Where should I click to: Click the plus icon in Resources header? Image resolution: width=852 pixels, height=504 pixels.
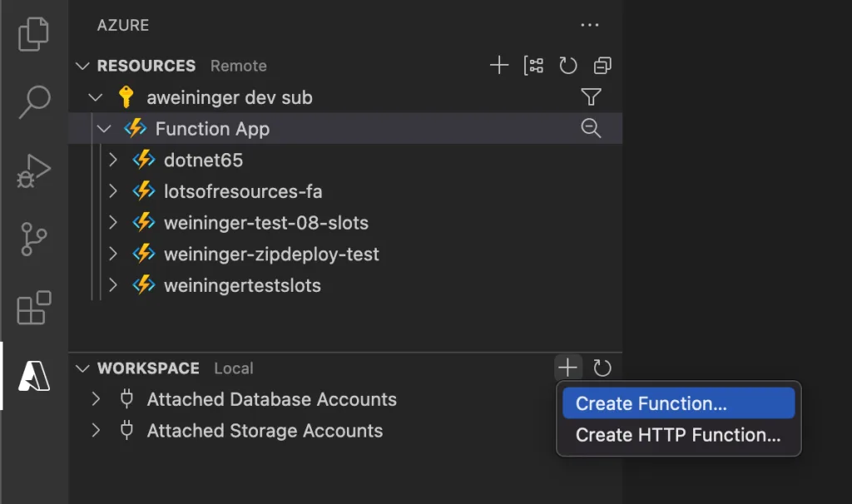(499, 66)
